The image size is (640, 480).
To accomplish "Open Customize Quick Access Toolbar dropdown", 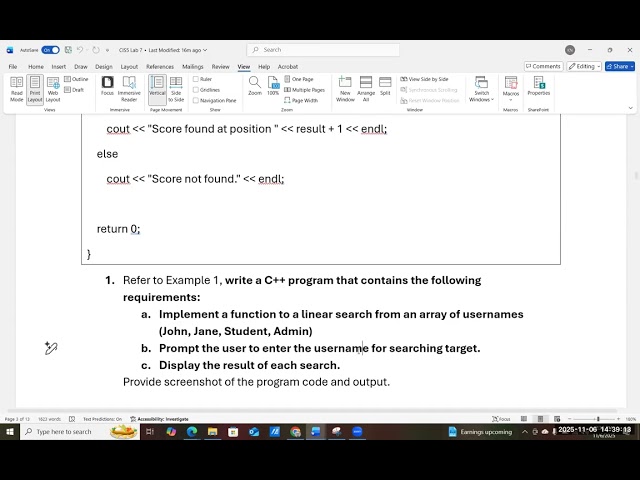I will click(x=107, y=50).
